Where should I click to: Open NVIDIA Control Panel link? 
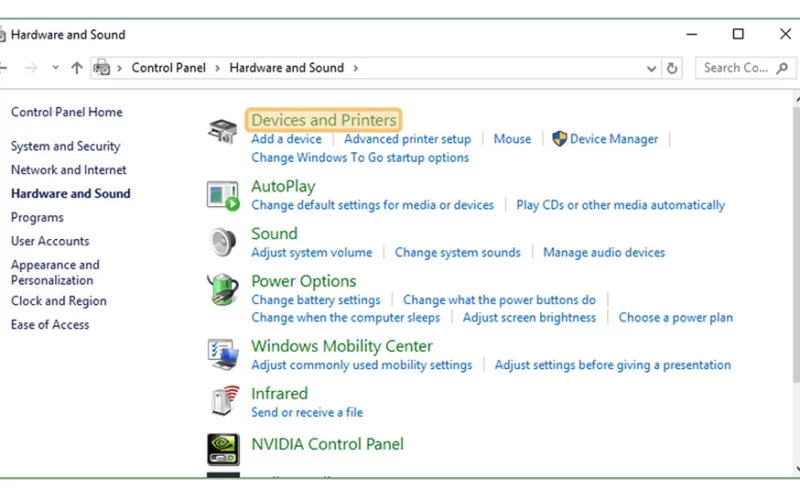click(x=327, y=444)
